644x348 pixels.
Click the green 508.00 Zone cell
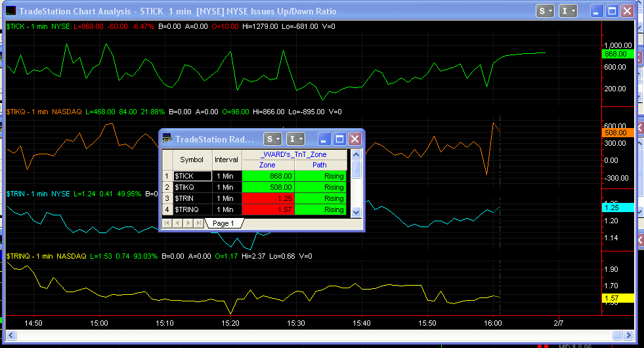point(268,187)
